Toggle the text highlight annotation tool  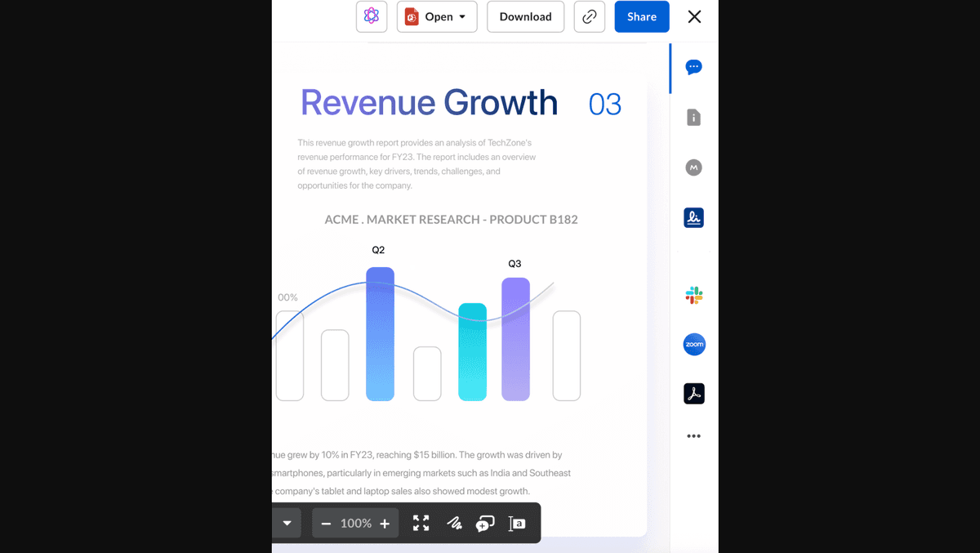tap(517, 524)
